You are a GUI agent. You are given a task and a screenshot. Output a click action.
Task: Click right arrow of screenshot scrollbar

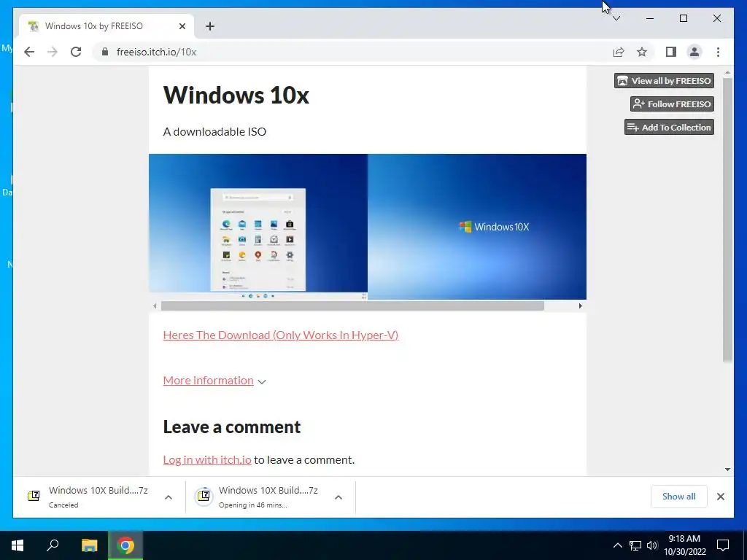point(580,306)
